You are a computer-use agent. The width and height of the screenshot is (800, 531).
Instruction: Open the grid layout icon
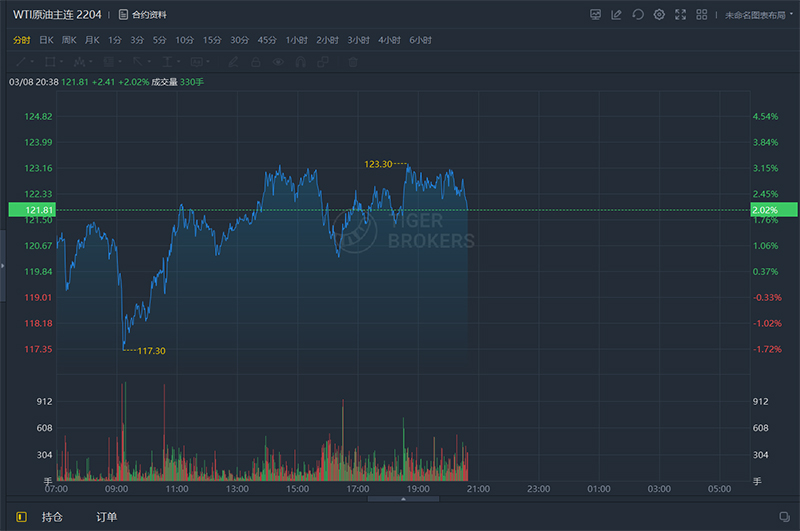703,15
